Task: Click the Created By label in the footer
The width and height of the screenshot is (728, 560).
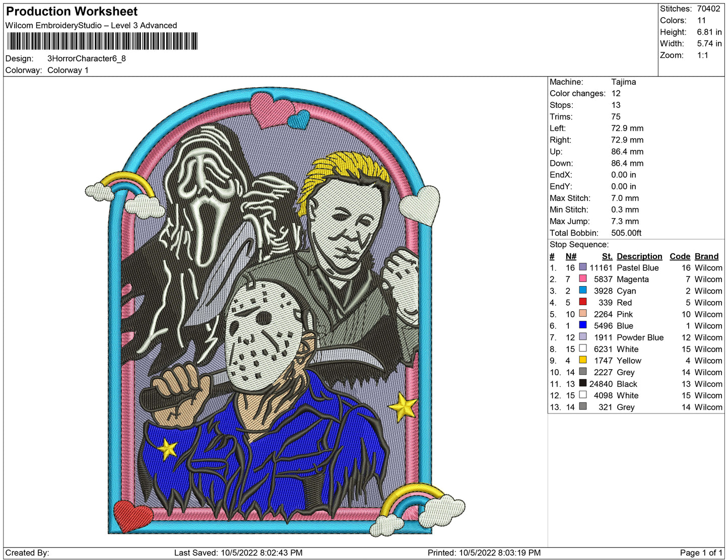Action: click(27, 553)
